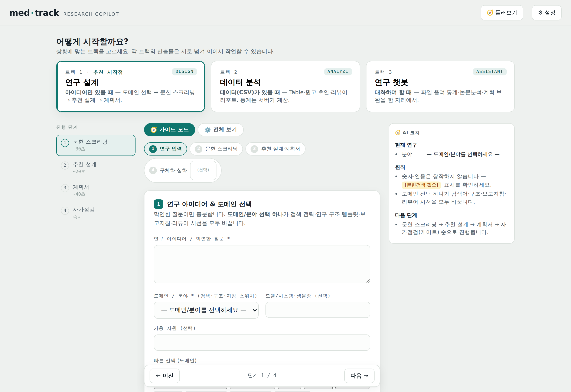The height and width of the screenshot is (392, 571).
Task: Click the 다음 단계 heading in AI 코치
Action: pos(406,215)
